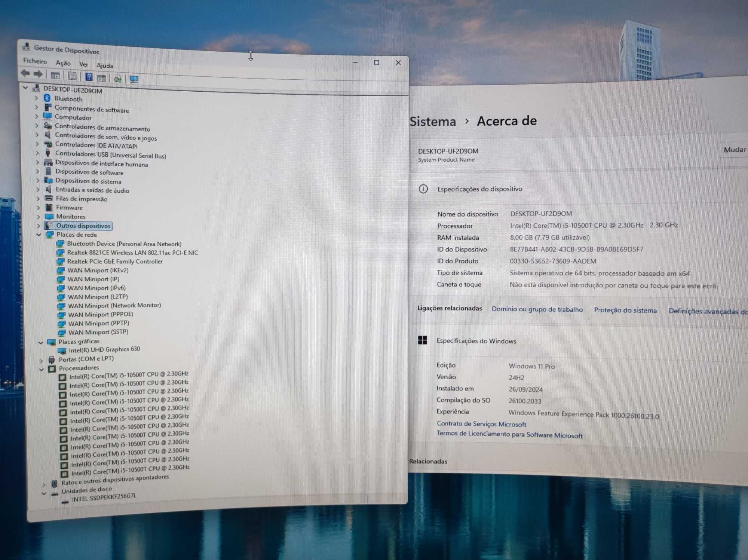Expand the Bluetooth category
This screenshot has width=748, height=560.
[36, 98]
